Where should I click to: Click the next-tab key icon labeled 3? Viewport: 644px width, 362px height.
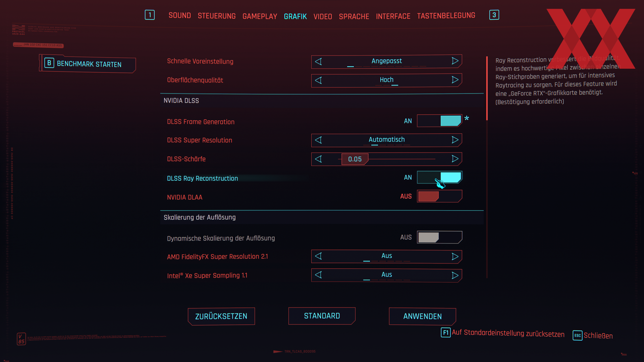pyautogui.click(x=494, y=15)
